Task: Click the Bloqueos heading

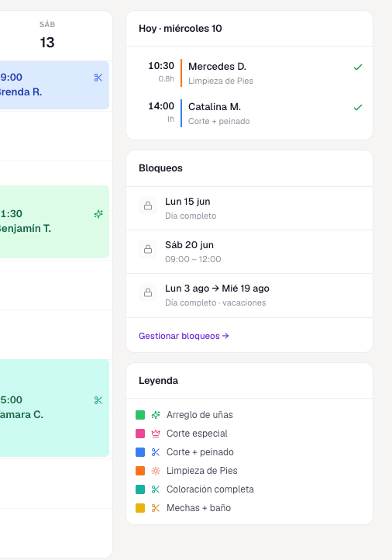Action: [160, 168]
